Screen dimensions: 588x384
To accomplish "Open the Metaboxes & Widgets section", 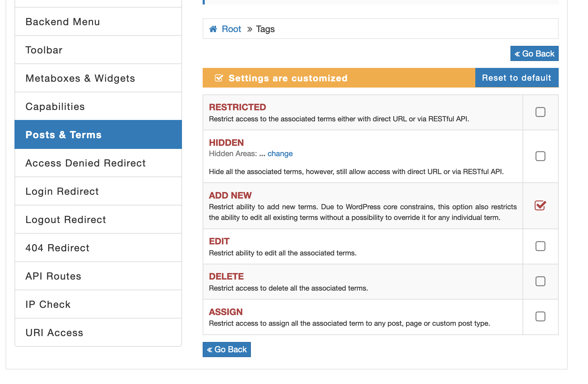I will tap(80, 78).
